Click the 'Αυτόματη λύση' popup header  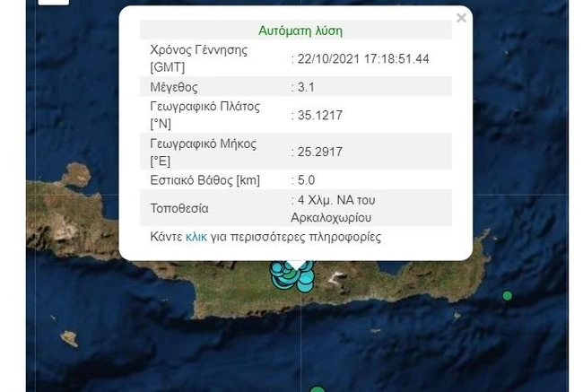(300, 30)
